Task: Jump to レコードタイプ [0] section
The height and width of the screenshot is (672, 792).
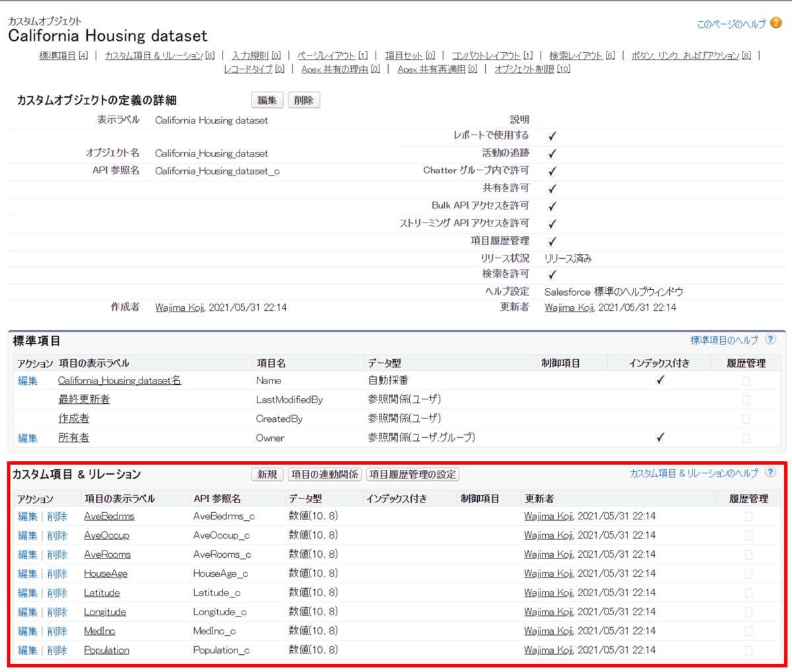Action: (254, 69)
